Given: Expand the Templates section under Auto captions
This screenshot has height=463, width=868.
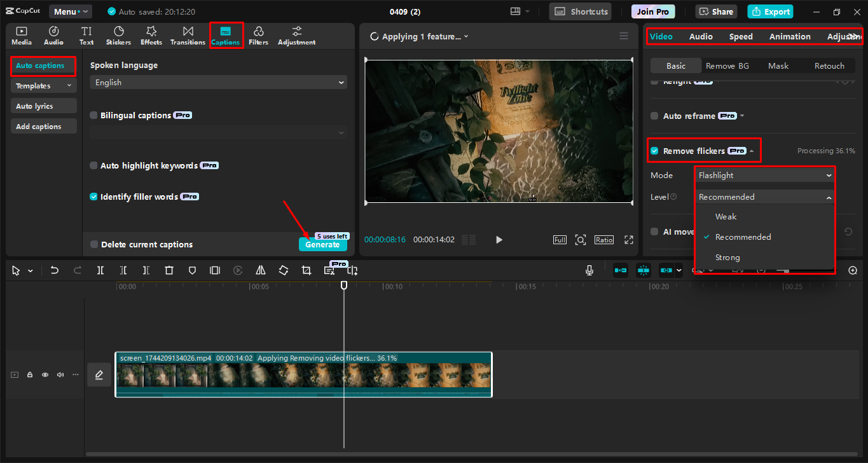Looking at the screenshot, I should pos(43,85).
